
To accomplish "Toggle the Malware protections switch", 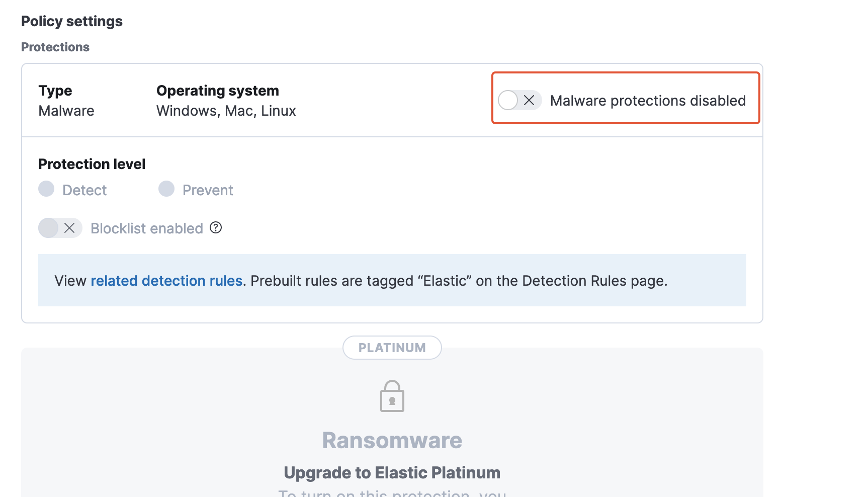I will point(519,100).
